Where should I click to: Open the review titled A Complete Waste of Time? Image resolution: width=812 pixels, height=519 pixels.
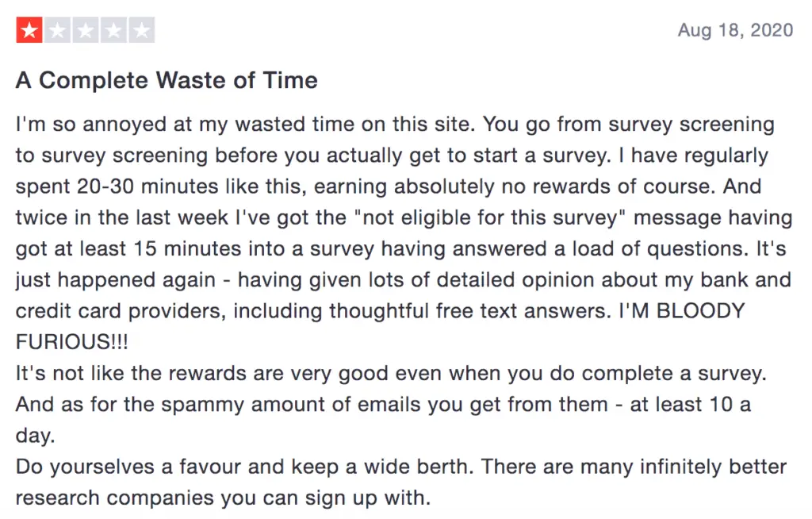[x=167, y=80]
